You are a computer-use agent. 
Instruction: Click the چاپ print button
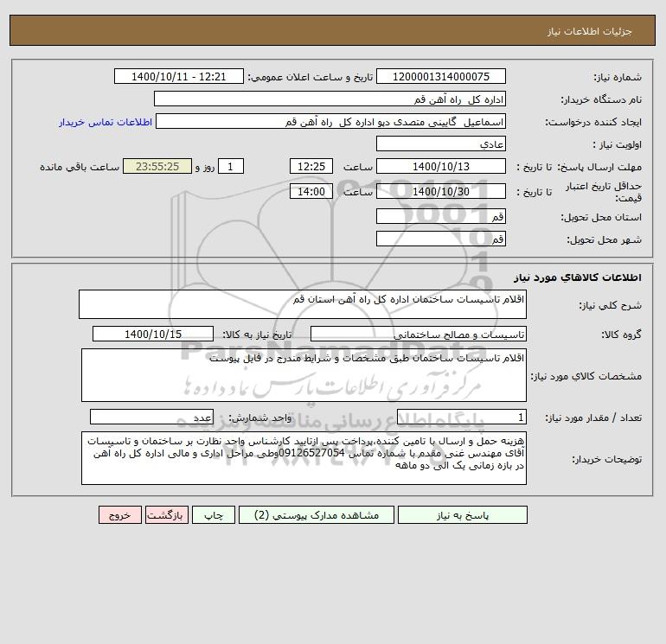pyautogui.click(x=214, y=515)
